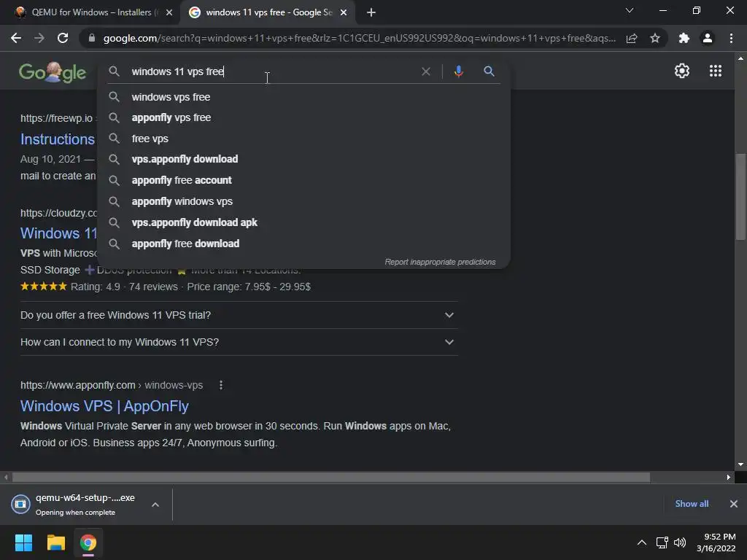Clear the search box with X
Image resolution: width=747 pixels, height=560 pixels.
[426, 71]
